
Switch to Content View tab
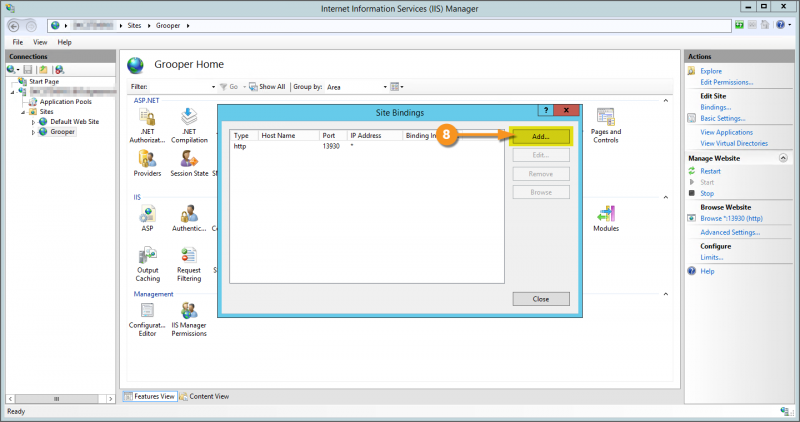204,396
